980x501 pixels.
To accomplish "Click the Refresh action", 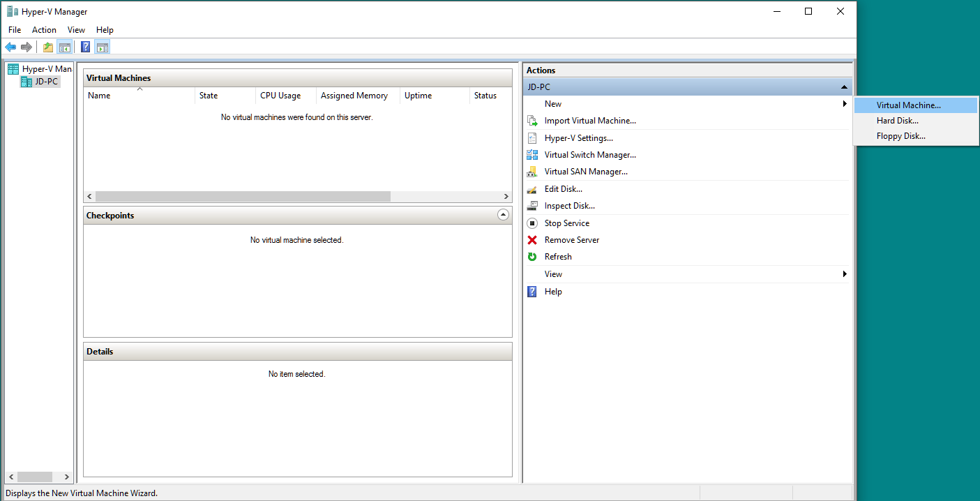I will tap(558, 257).
